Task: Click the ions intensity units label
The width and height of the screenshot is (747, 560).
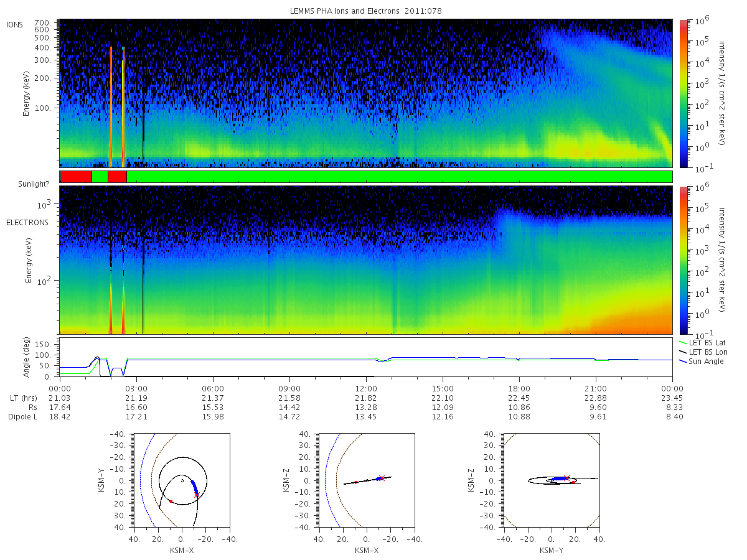Action: point(722,93)
